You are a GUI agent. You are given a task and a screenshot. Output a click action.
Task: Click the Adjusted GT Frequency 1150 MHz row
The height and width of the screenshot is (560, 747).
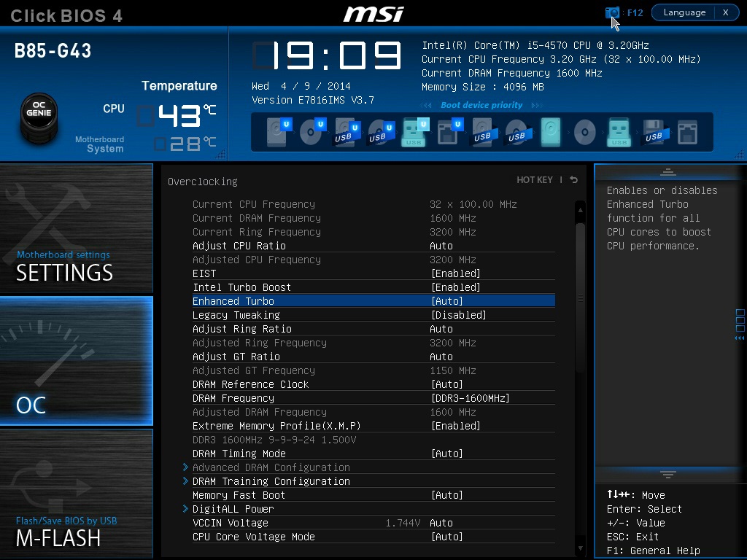click(373, 370)
